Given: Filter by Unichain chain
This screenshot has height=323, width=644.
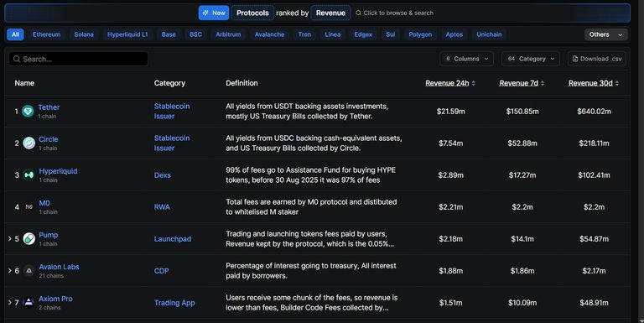Looking at the screenshot, I should click(489, 34).
